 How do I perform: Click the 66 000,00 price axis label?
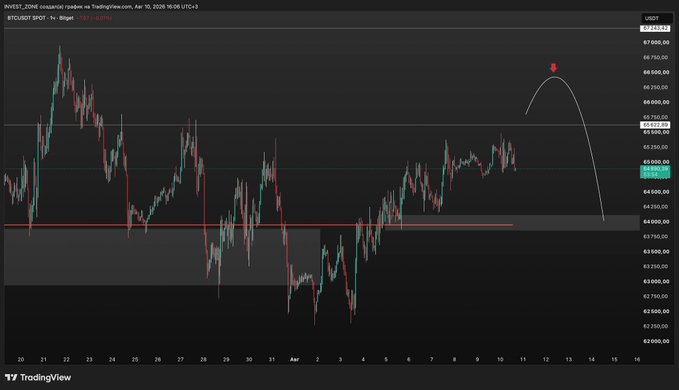point(656,102)
